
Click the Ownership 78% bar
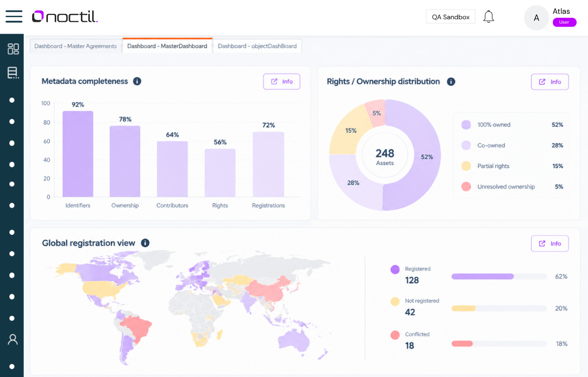tap(125, 161)
